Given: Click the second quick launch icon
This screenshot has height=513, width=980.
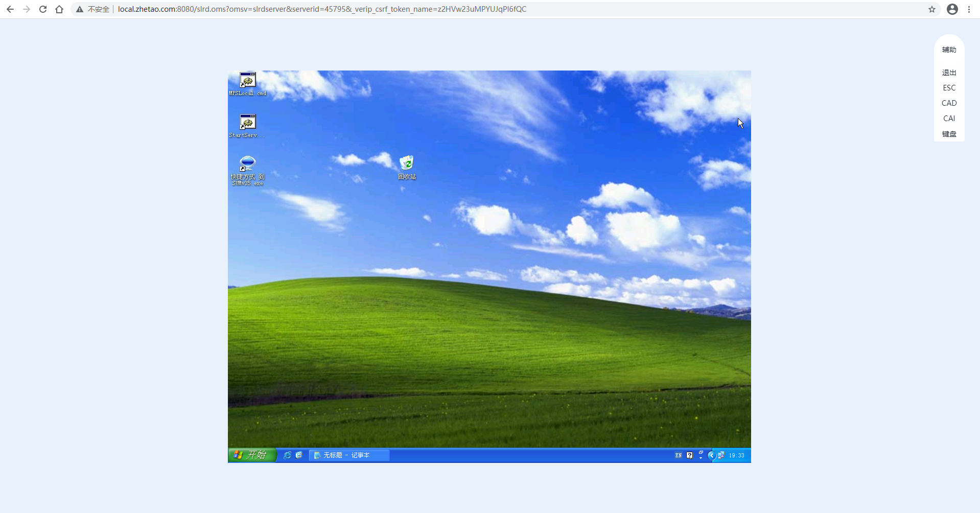Looking at the screenshot, I should (x=299, y=455).
